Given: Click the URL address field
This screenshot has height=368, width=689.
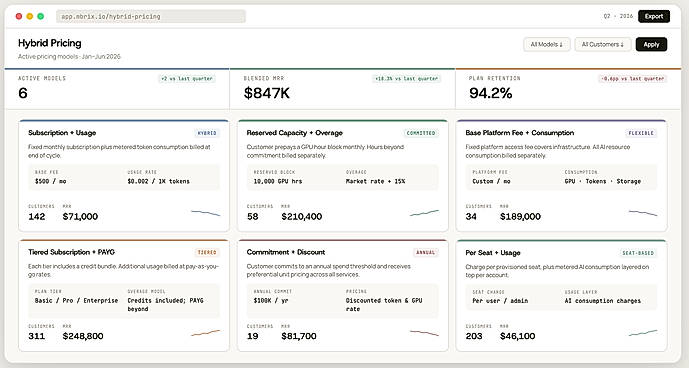Looking at the screenshot, I should coord(151,16).
